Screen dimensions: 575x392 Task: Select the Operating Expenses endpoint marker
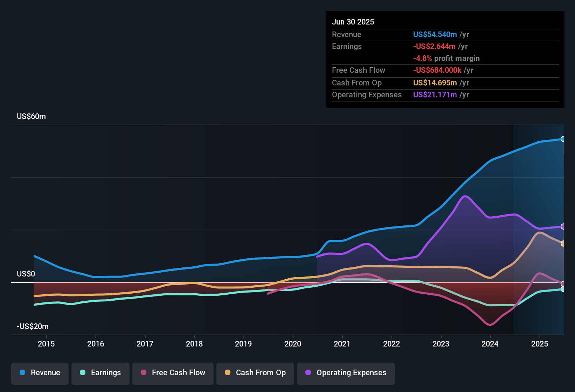click(563, 227)
